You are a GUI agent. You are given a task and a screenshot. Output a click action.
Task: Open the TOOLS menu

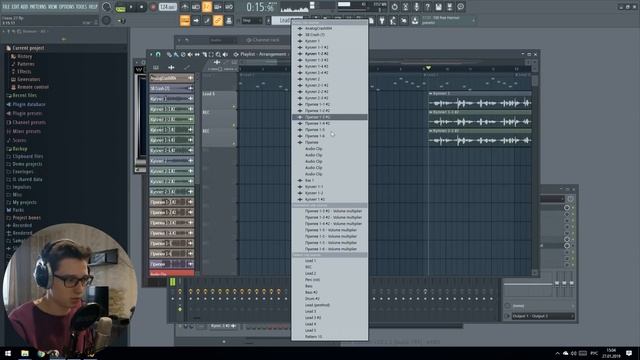coord(81,7)
